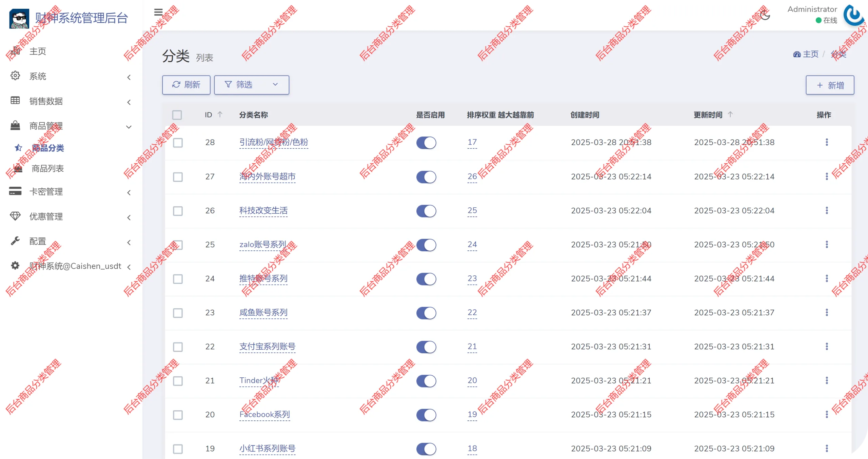Viewport: 868px width, 459px height.
Task: Edit sort weight value 25 of 科技改变生活
Action: [x=472, y=211]
